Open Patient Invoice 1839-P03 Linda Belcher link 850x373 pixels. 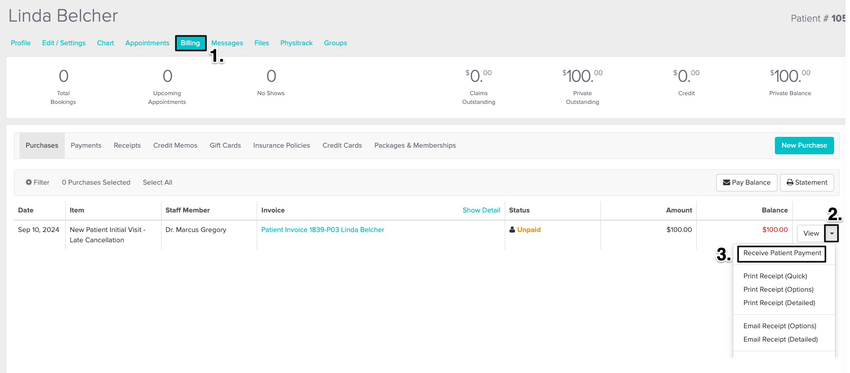coord(323,230)
